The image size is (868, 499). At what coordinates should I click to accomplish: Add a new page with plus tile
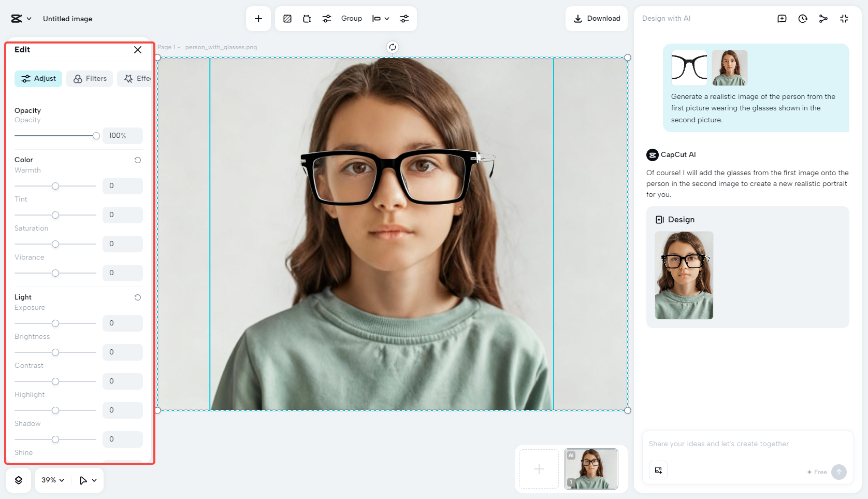pyautogui.click(x=539, y=469)
